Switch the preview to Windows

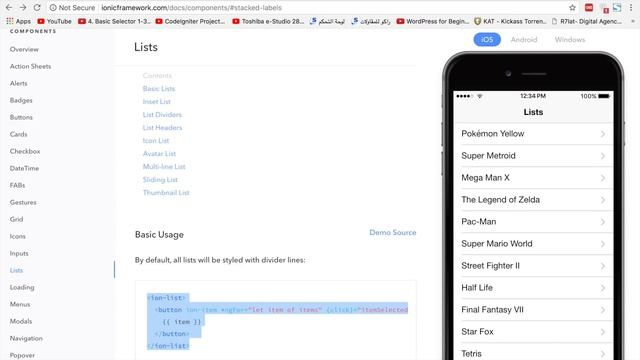[x=570, y=40]
